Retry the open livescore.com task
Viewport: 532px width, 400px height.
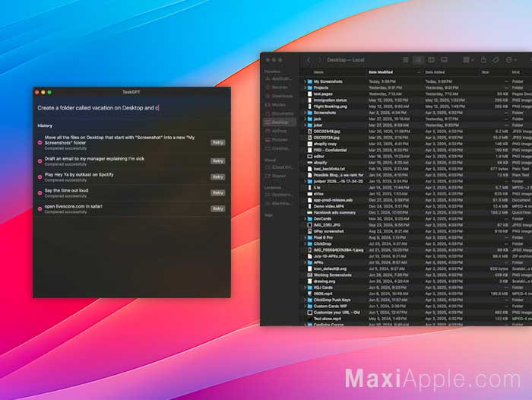[217, 209]
